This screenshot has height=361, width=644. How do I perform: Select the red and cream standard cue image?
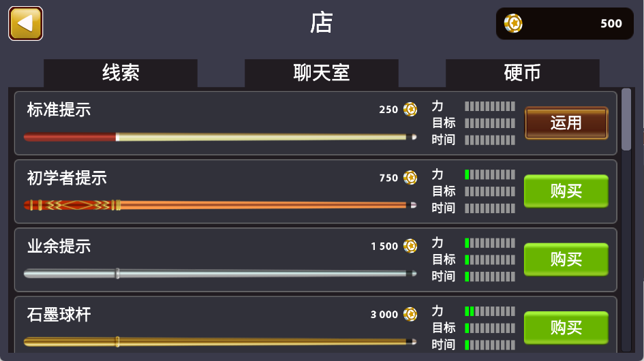tap(220, 137)
